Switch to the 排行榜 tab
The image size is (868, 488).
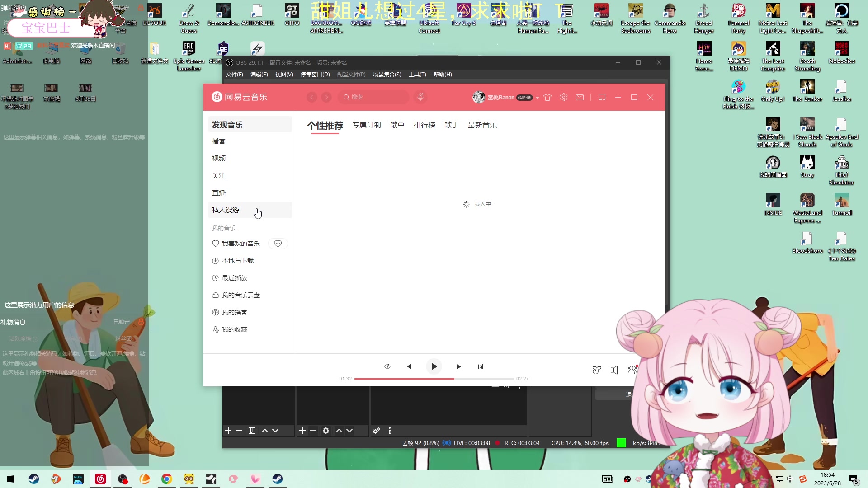[425, 125]
